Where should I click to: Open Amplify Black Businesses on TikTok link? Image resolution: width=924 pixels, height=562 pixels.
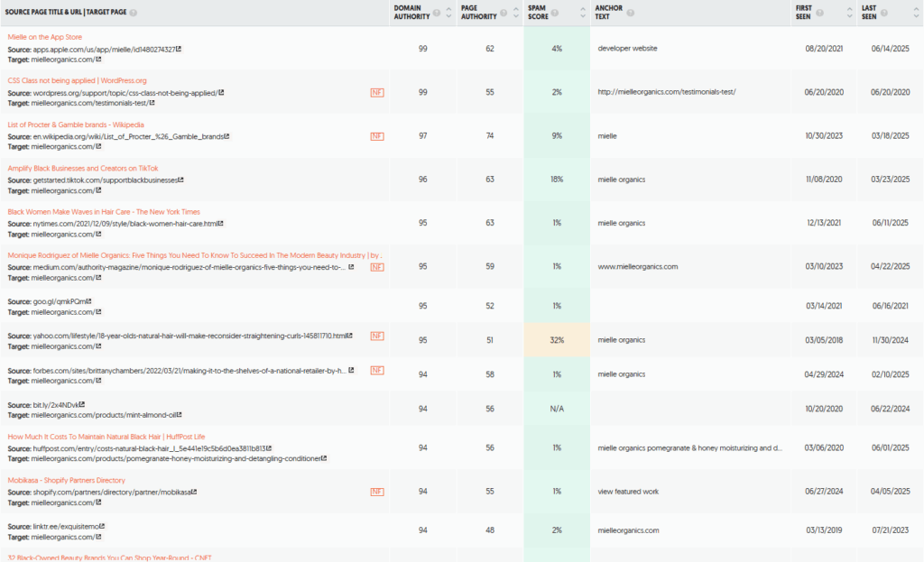tap(83, 169)
